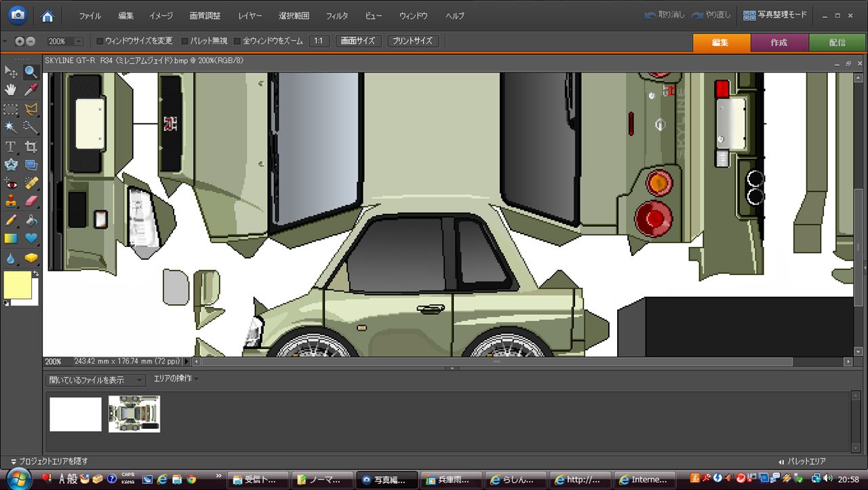This screenshot has height=490, width=868.
Task: Select the Skyline car thumbnail in project bin
Action: coord(134,414)
